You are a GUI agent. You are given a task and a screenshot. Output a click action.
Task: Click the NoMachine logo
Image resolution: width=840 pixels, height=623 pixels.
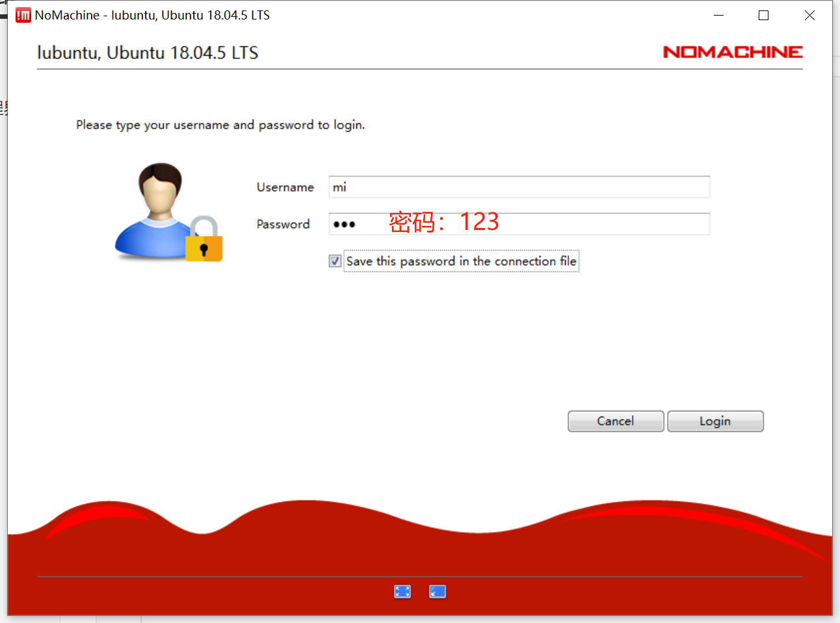coord(733,52)
